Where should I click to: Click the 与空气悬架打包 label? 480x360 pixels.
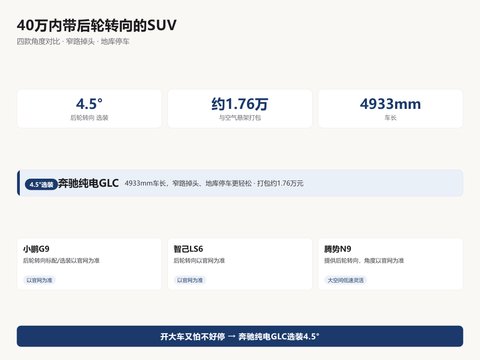[240, 118]
